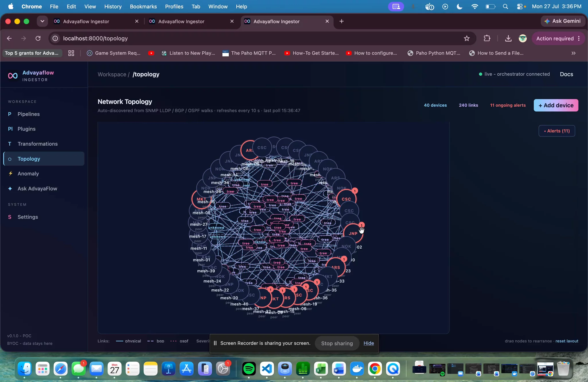Viewport: 588px width, 382px height.
Task: Open the Profiles menu
Action: coord(174,6)
